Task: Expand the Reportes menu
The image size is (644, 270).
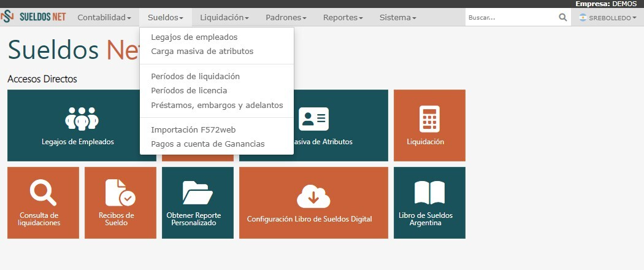Action: 343,18
